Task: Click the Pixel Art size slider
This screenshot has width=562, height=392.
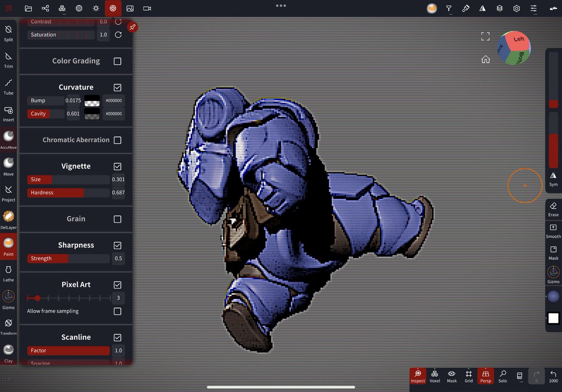Action: pyautogui.click(x=68, y=298)
